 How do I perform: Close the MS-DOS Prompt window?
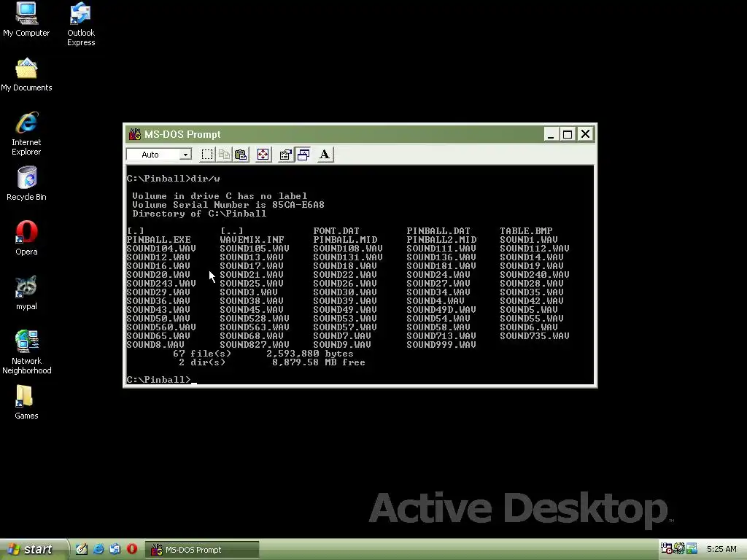coord(586,134)
